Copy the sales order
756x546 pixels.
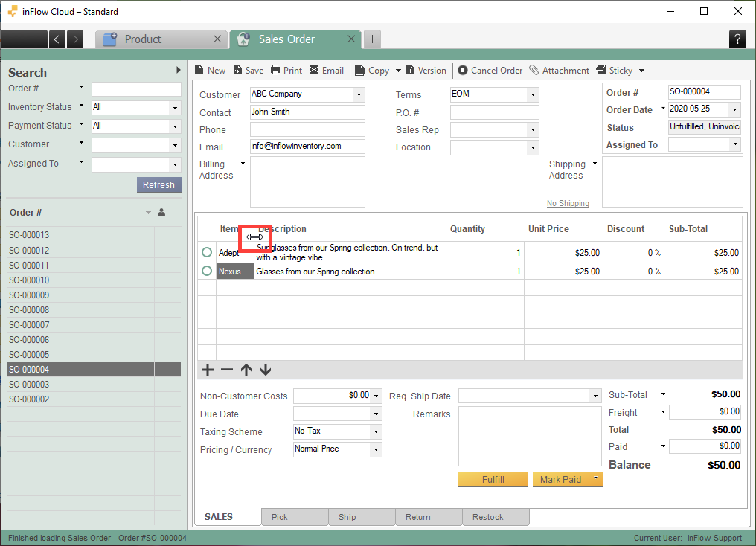[372, 71]
